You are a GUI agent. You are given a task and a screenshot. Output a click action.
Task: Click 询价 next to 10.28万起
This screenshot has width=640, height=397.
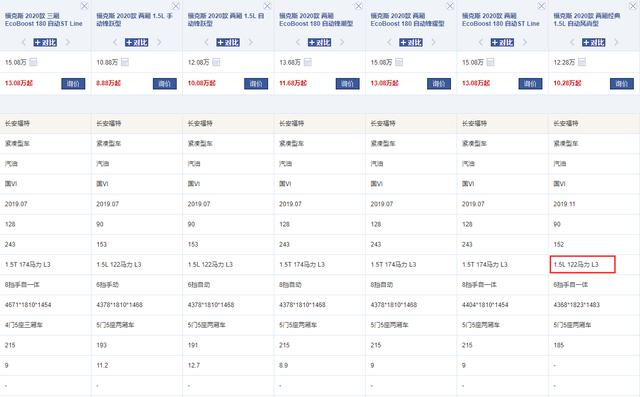point(622,84)
